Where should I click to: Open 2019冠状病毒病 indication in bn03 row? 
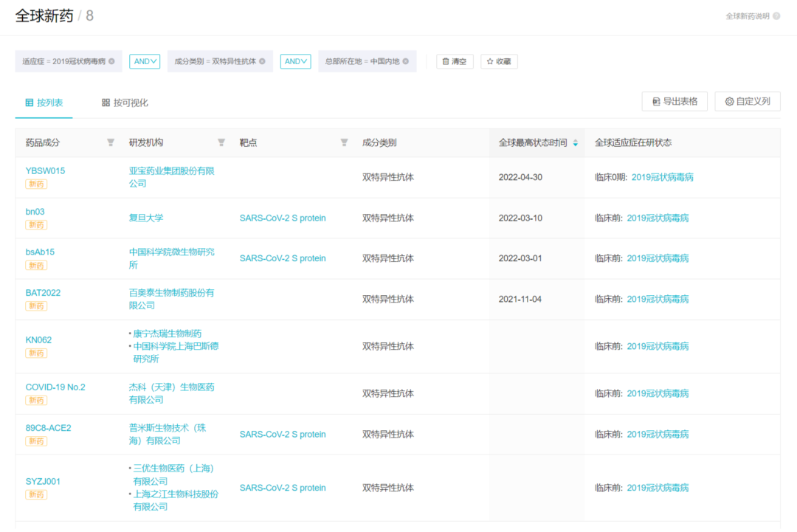tap(658, 218)
